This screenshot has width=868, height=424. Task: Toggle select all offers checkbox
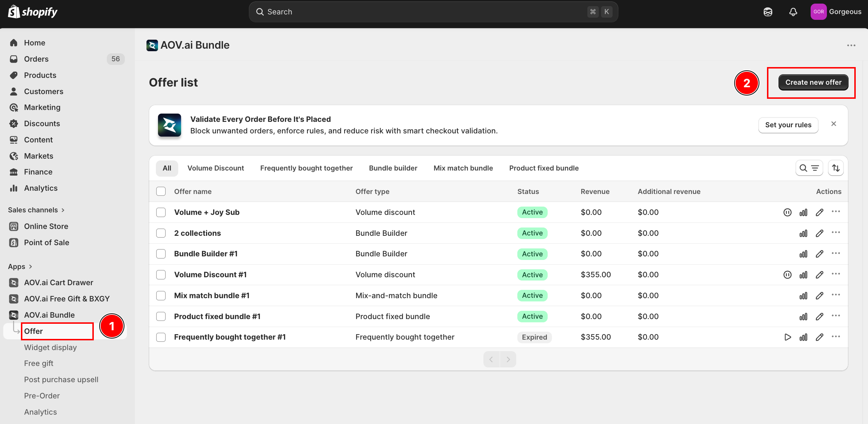click(161, 191)
